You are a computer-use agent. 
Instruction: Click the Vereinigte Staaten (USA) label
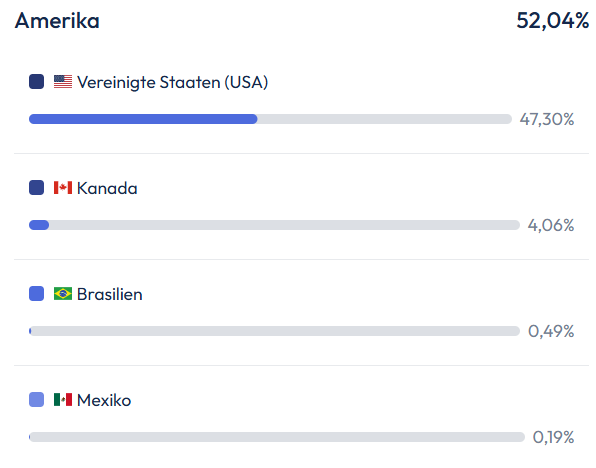(173, 82)
